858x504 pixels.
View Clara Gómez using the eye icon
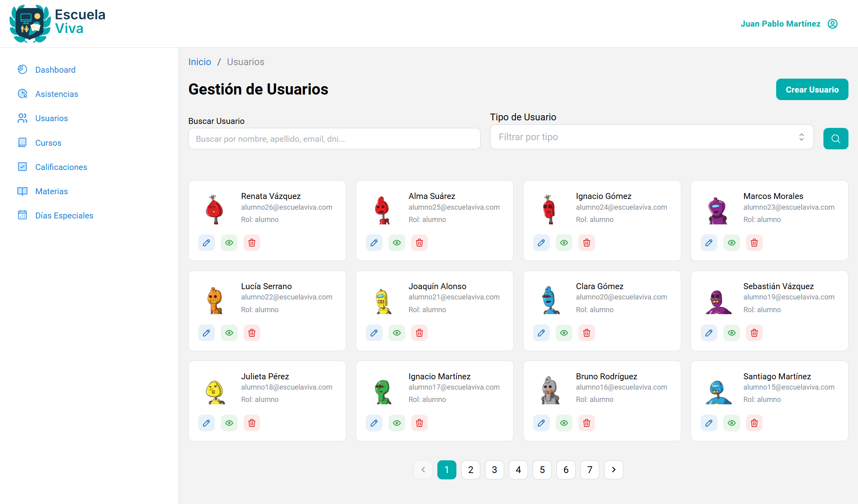pyautogui.click(x=564, y=333)
